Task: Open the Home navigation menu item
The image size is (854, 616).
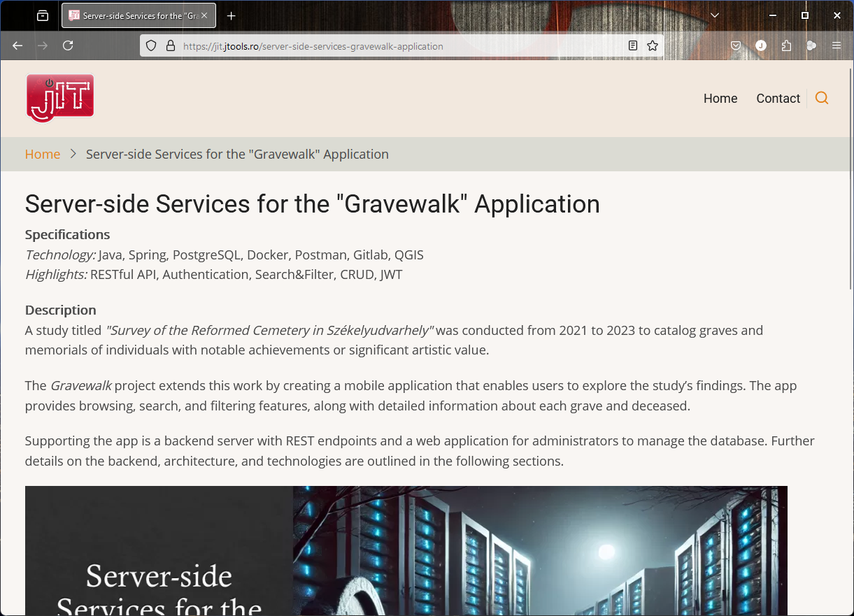Action: [720, 99]
